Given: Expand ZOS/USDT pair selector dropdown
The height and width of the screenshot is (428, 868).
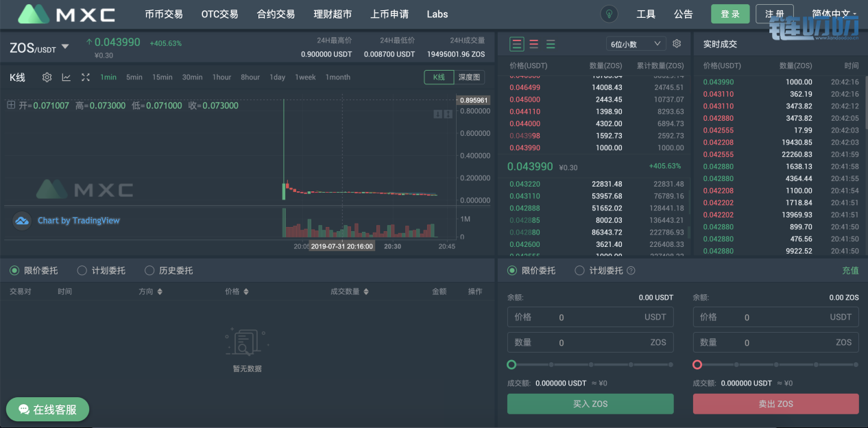Looking at the screenshot, I should [65, 47].
